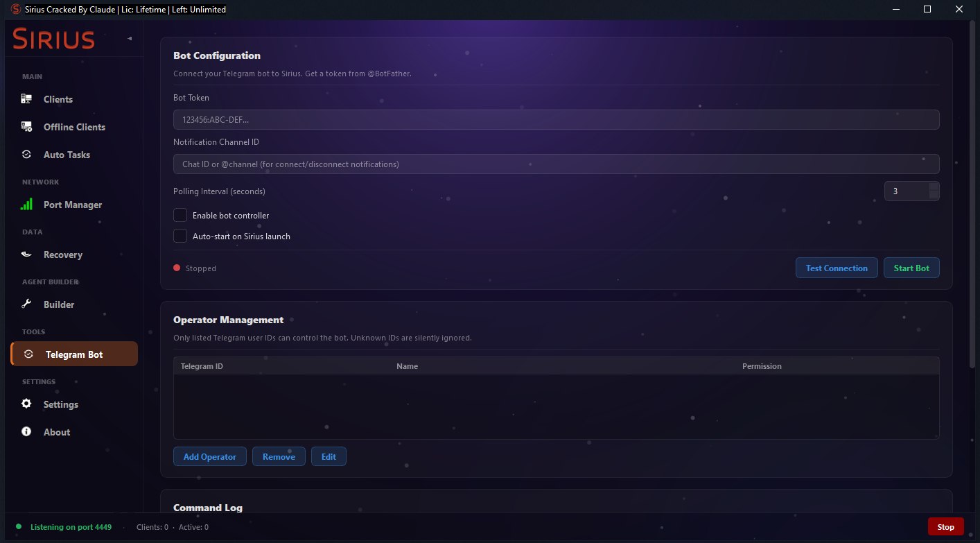Screen dimensions: 980x543
Task: Click the 'Polling Interval (seconds)' label
Action: click(219, 191)
